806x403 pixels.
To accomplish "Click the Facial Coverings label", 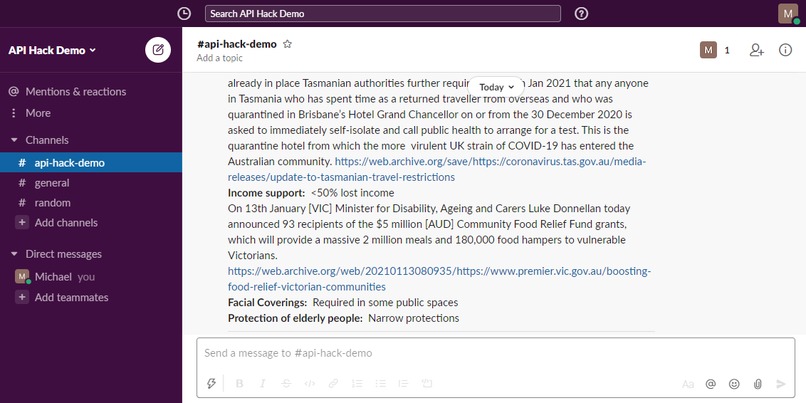I will [267, 303].
